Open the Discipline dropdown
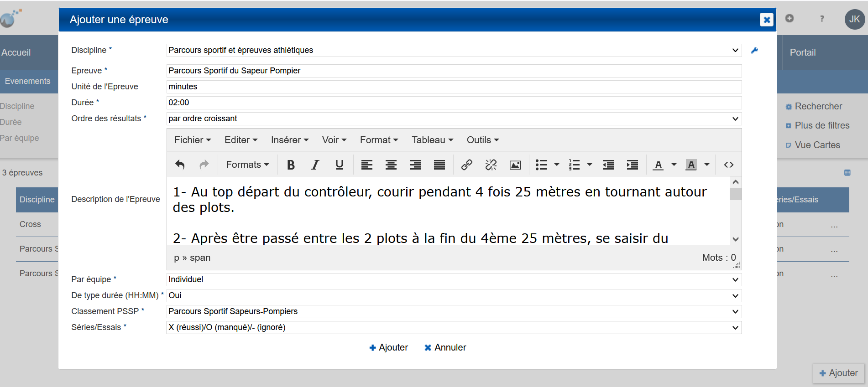The image size is (868, 387). (x=454, y=50)
